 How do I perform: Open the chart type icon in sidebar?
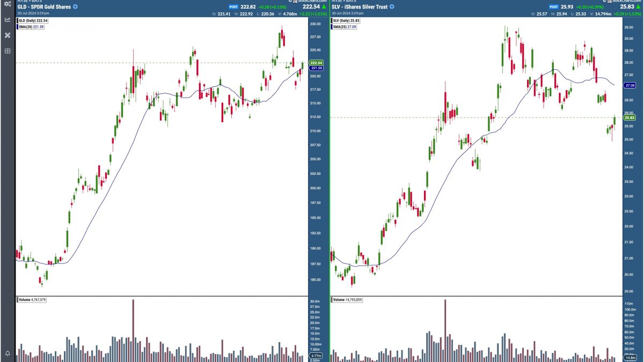[8, 19]
